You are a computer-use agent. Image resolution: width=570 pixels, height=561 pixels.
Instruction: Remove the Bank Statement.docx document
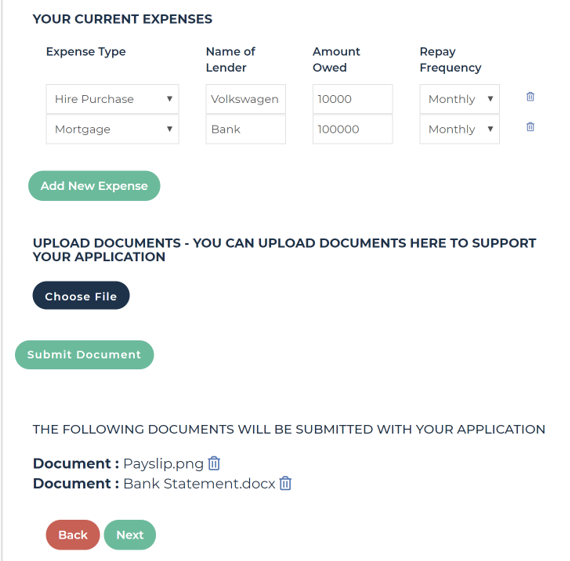(x=285, y=484)
